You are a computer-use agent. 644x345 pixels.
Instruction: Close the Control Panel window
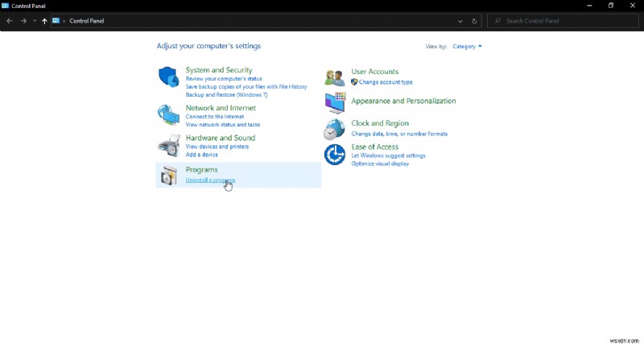(x=633, y=6)
